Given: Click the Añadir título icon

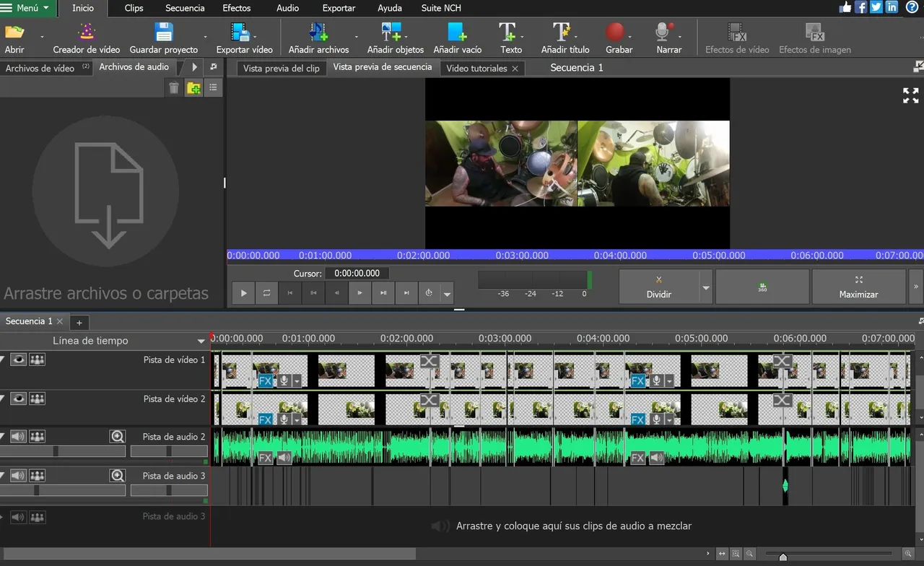Looking at the screenshot, I should 562,32.
